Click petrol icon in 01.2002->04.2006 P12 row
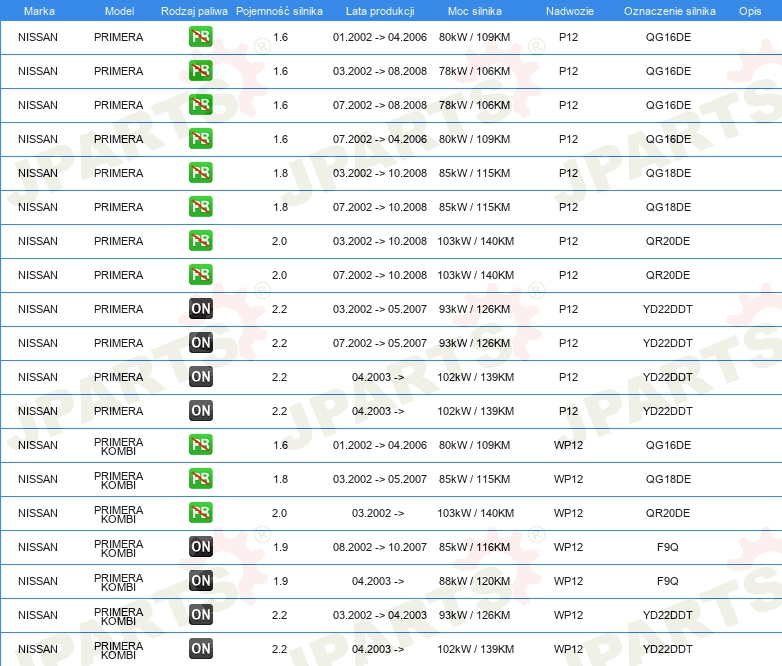 (x=200, y=37)
